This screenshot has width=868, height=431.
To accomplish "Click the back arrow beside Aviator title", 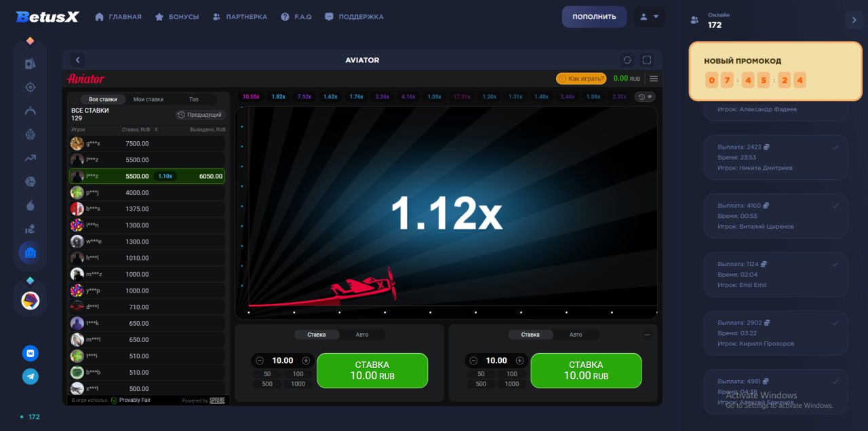I will click(77, 60).
